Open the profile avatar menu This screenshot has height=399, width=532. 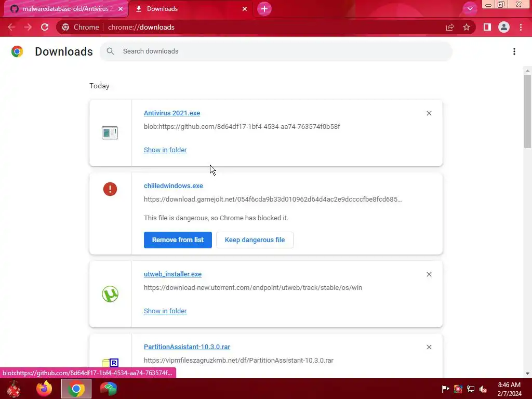pyautogui.click(x=504, y=27)
